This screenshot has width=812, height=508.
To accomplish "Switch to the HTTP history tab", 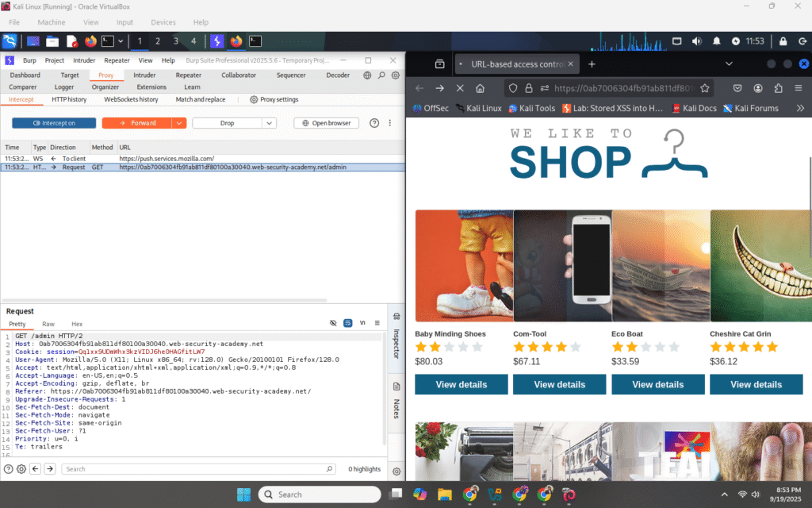I will click(69, 99).
